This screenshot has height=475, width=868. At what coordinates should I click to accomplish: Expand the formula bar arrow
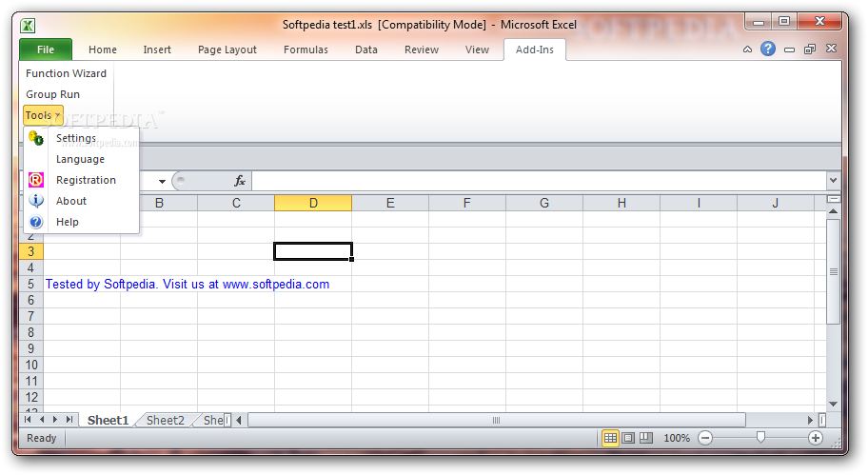click(x=833, y=181)
